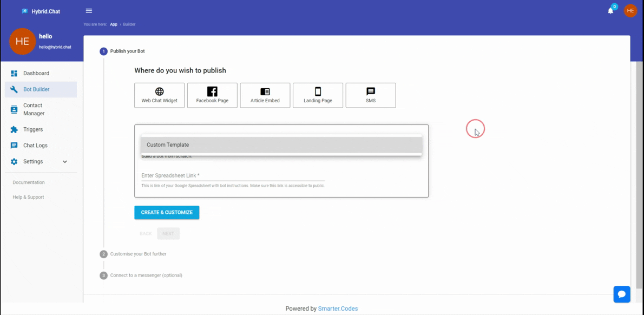Click the CREATE & CUSTOMIZE button

pyautogui.click(x=167, y=212)
